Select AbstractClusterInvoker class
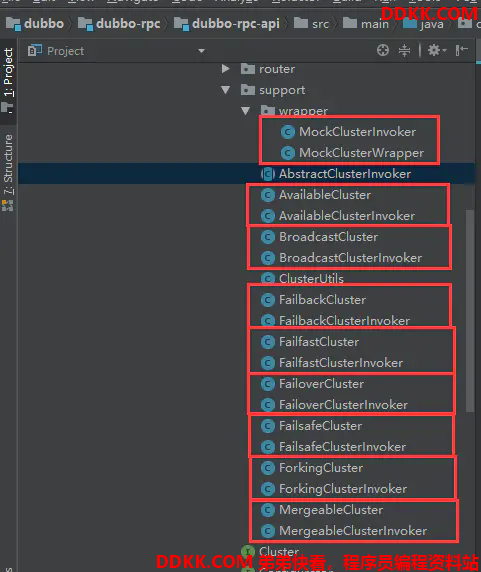 pos(345,174)
